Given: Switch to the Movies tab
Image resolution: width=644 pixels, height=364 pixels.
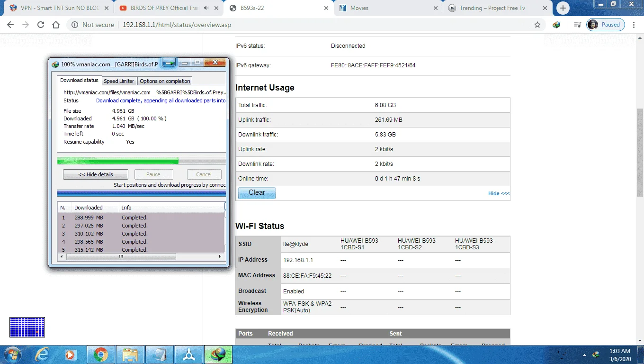Looking at the screenshot, I should [x=388, y=8].
